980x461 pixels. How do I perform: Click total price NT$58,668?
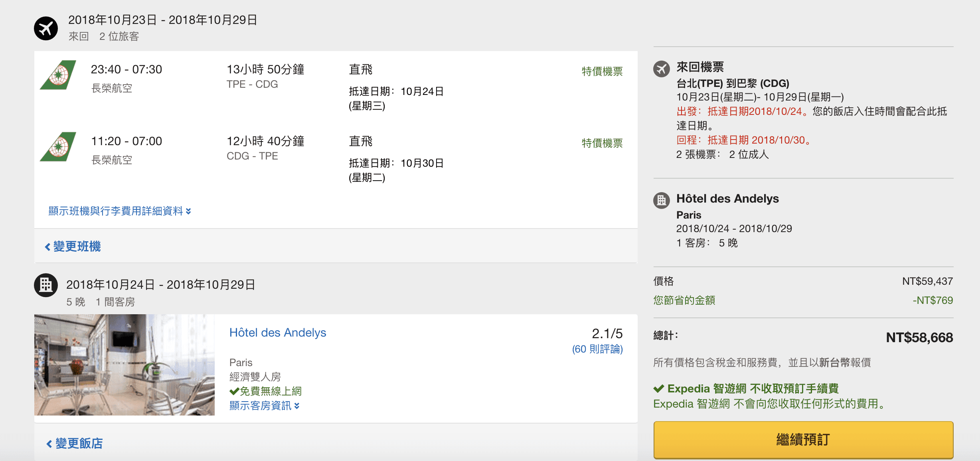coord(919,338)
